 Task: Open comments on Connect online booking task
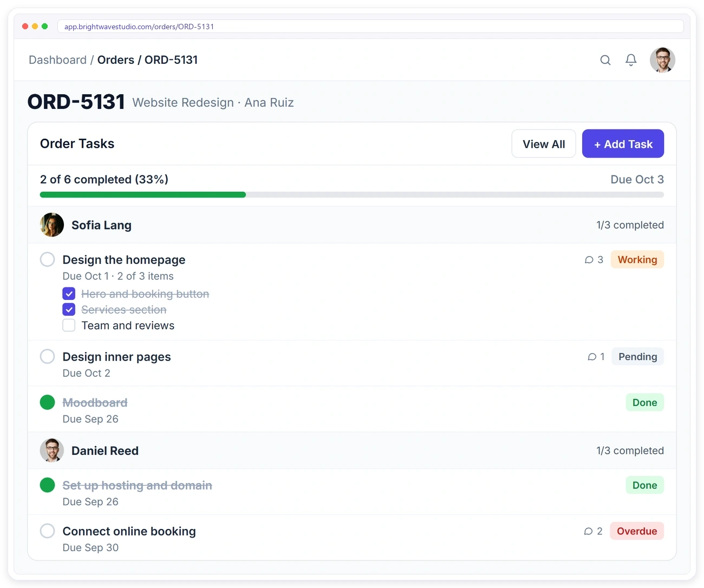594,531
